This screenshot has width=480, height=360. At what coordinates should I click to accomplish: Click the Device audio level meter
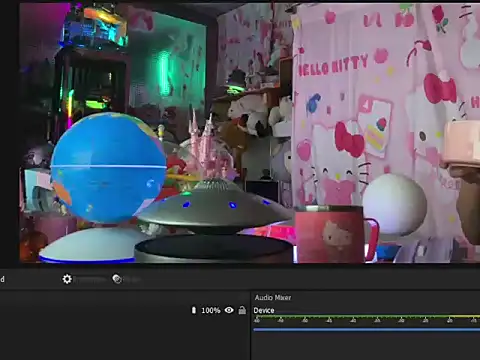tap(367, 317)
